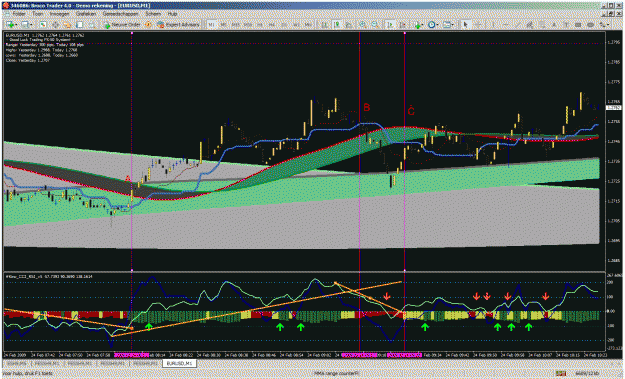Image resolution: width=625 pixels, height=379 pixels.
Task: Toggle chart auto scroll
Action: click(x=390, y=25)
